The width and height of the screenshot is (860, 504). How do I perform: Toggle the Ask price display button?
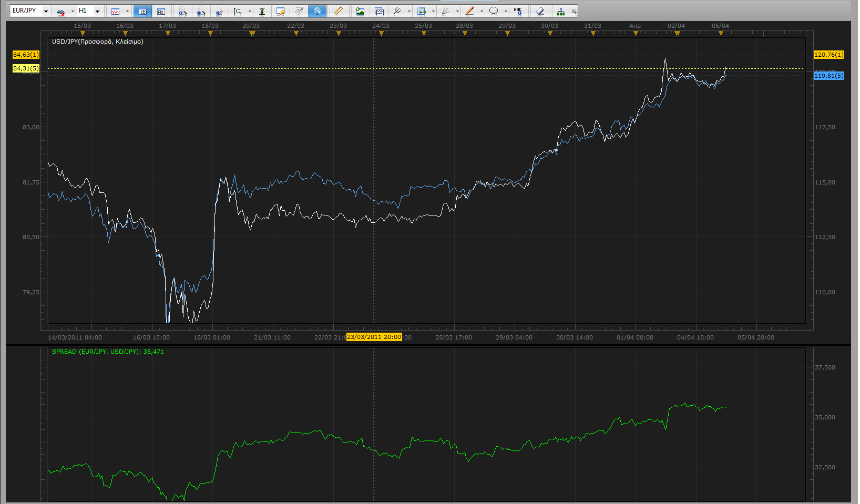click(161, 11)
